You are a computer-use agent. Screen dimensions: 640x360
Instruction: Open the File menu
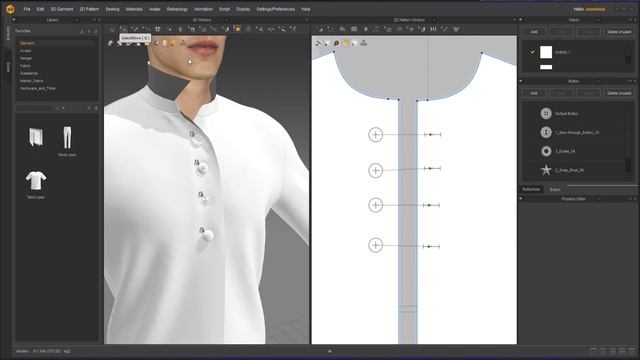[x=27, y=9]
